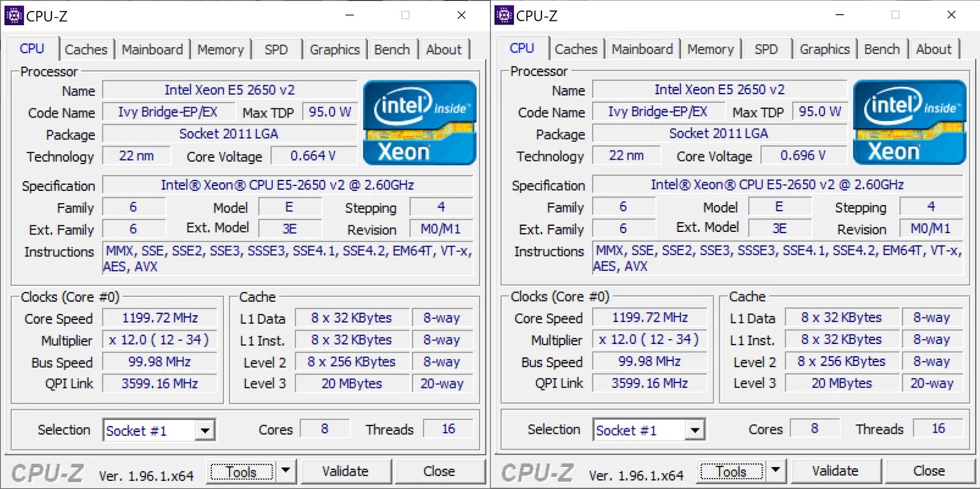Click Intel Xeon logo in right window
Image resolution: width=980 pixels, height=489 pixels.
[910, 122]
